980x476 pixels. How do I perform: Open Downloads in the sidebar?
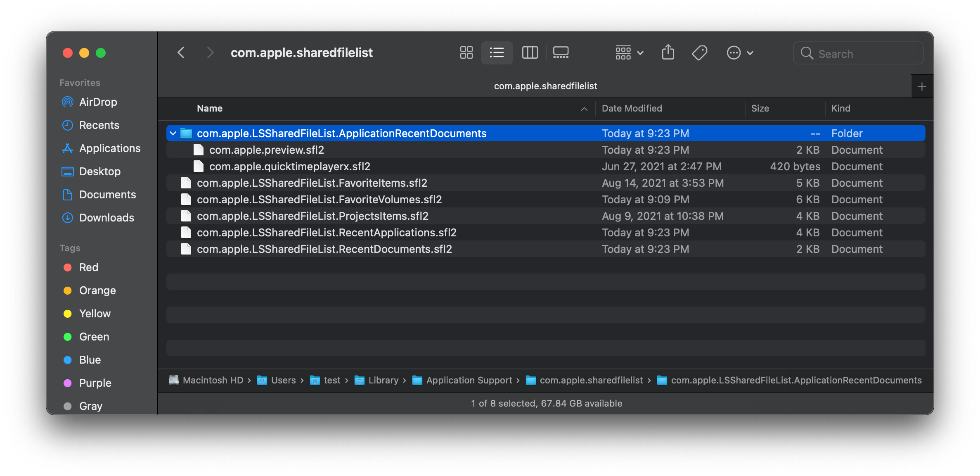click(x=107, y=218)
